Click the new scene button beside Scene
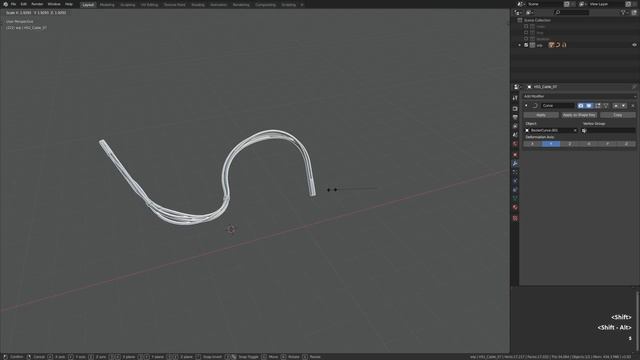Screen dimensions: 640x360 [x=567, y=4]
